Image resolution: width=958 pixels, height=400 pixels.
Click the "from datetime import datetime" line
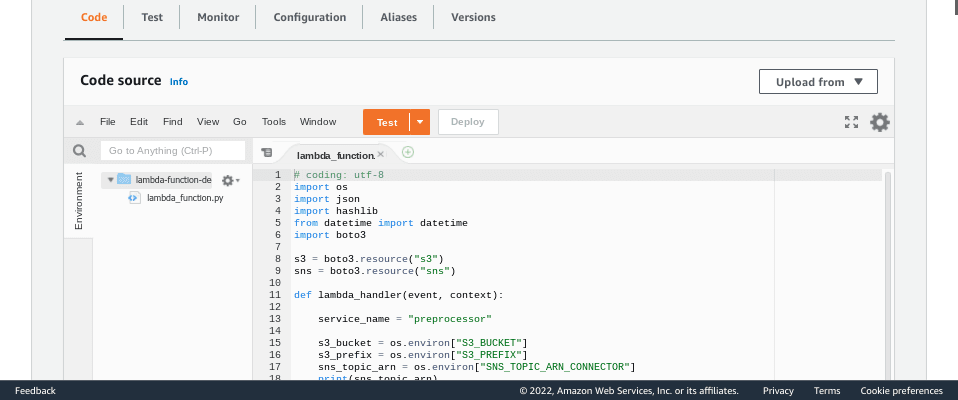381,223
